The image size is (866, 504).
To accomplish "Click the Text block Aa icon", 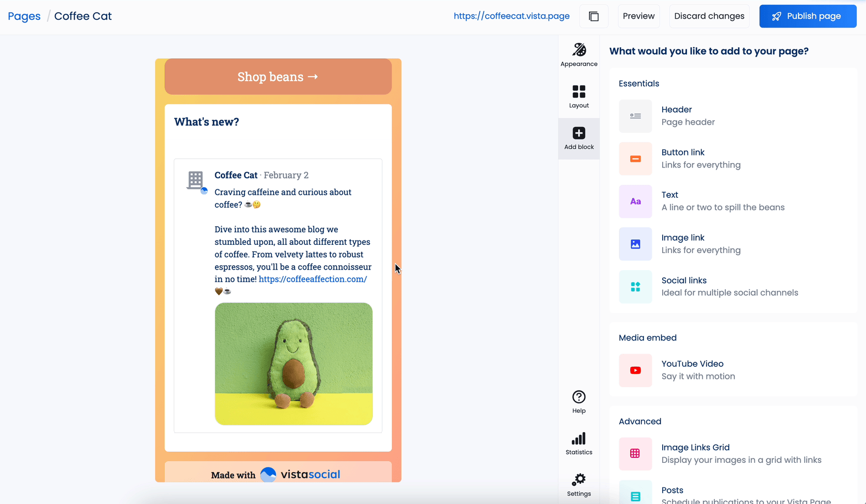I will [635, 201].
